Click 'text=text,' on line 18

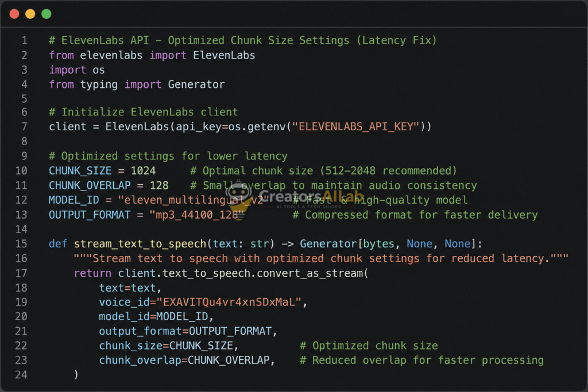pos(130,288)
